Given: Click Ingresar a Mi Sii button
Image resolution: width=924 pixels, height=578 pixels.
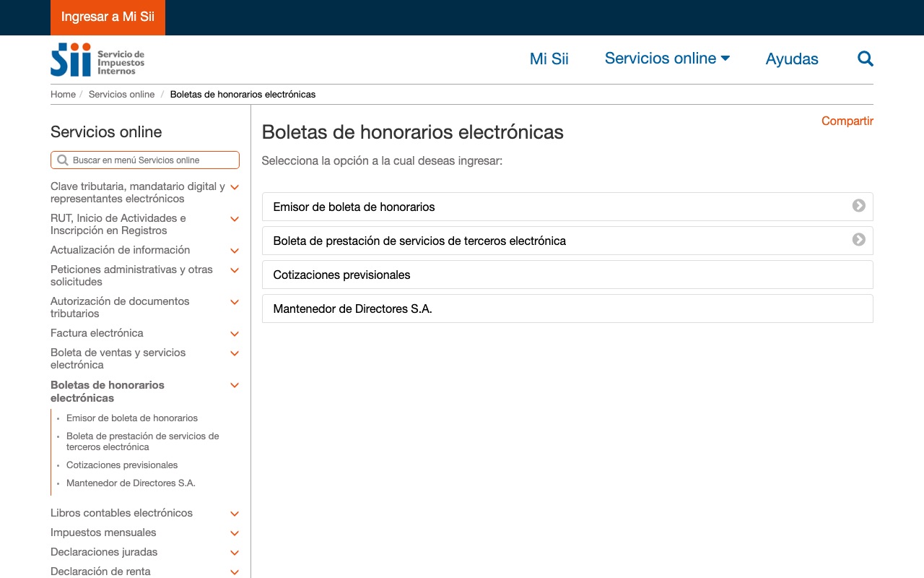Looking at the screenshot, I should pyautogui.click(x=108, y=17).
